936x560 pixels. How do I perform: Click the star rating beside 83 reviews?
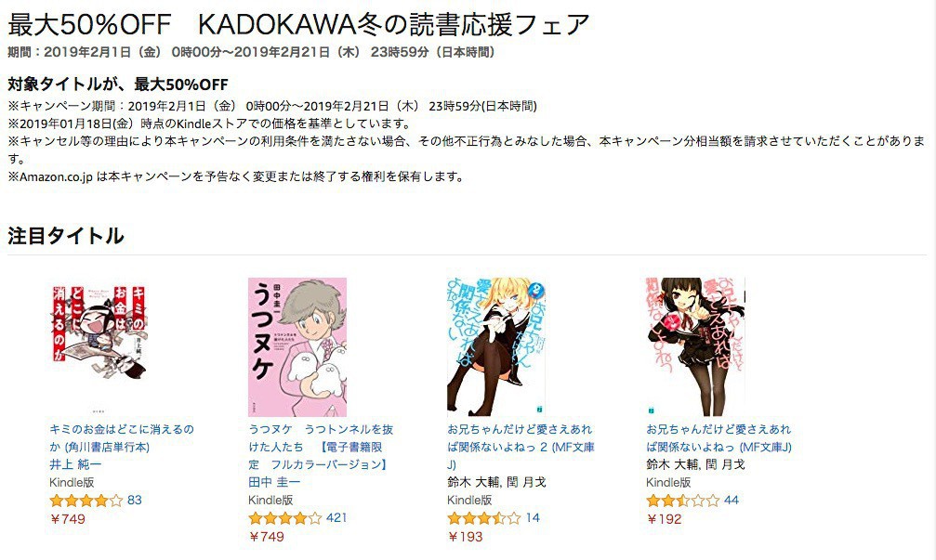[x=86, y=501]
